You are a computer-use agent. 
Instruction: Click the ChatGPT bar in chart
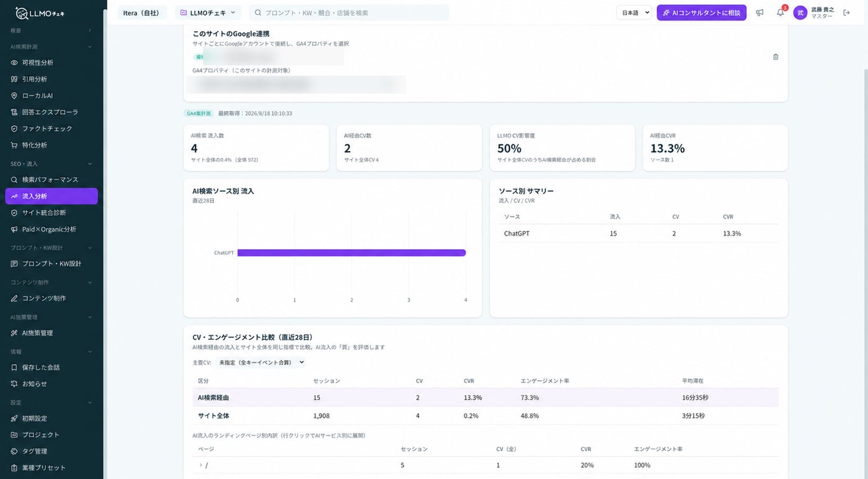352,253
